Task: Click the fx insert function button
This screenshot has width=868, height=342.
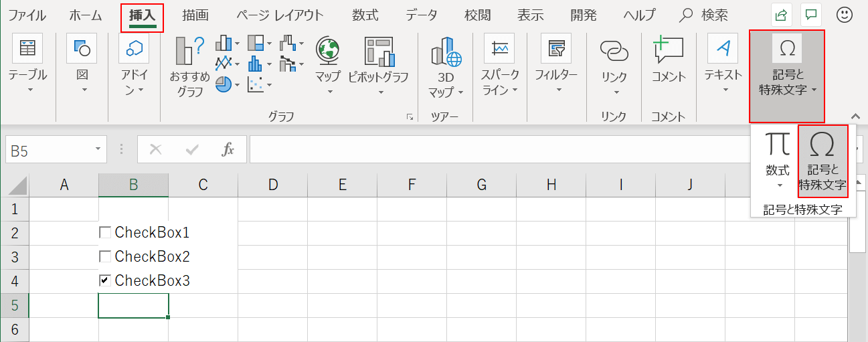Action: point(228,149)
